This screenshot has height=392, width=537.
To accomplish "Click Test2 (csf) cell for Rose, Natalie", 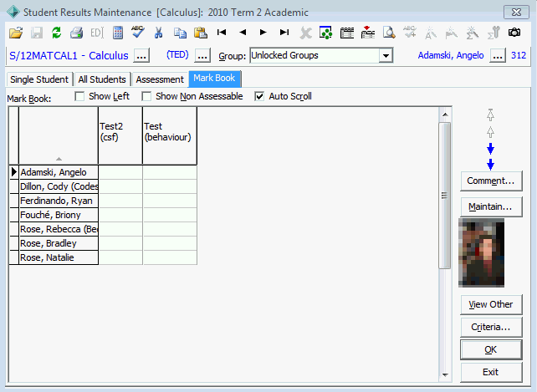I will tap(120, 257).
